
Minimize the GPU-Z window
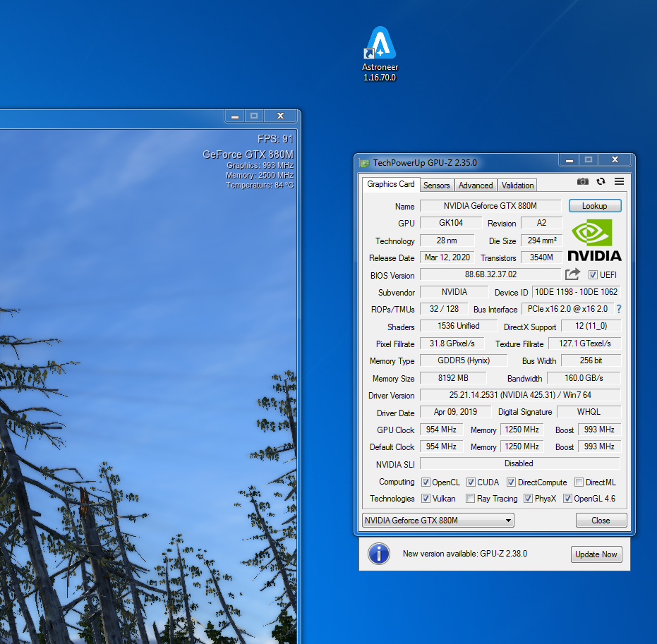(x=569, y=160)
